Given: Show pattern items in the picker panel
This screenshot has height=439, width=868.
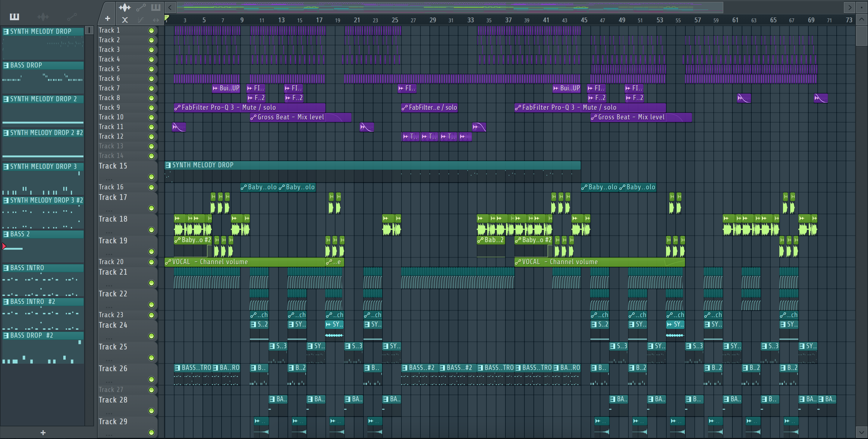Looking at the screenshot, I should coord(14,17).
